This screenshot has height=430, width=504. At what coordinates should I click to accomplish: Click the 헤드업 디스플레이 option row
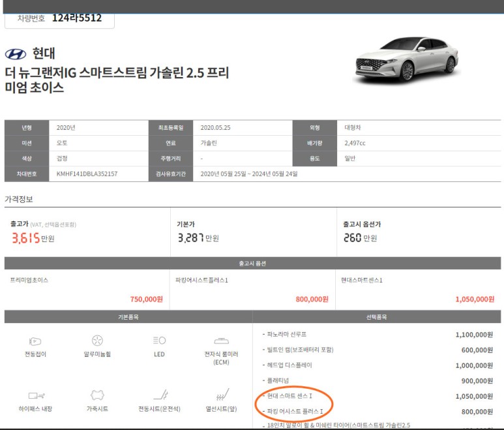coord(378,365)
